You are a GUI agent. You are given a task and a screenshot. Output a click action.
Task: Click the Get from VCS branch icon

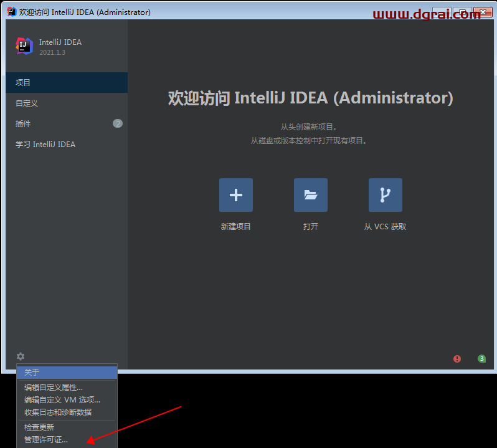coord(386,195)
